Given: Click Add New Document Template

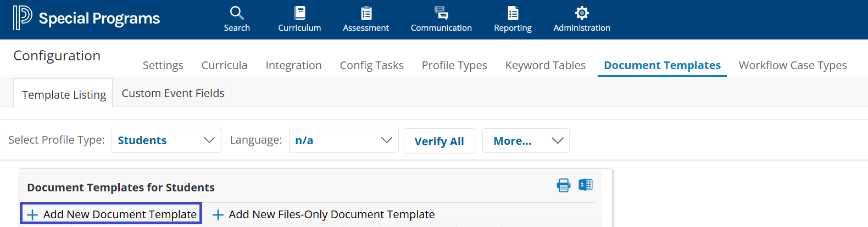Looking at the screenshot, I should pyautogui.click(x=112, y=214).
